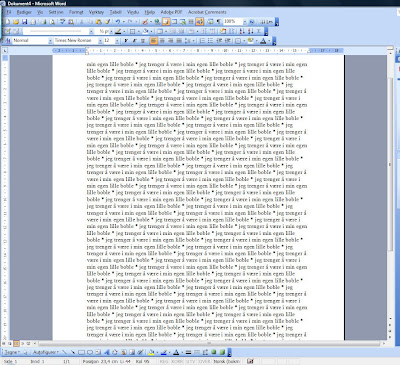Open the zoom percentage dropdown showing 100%

tap(245, 22)
